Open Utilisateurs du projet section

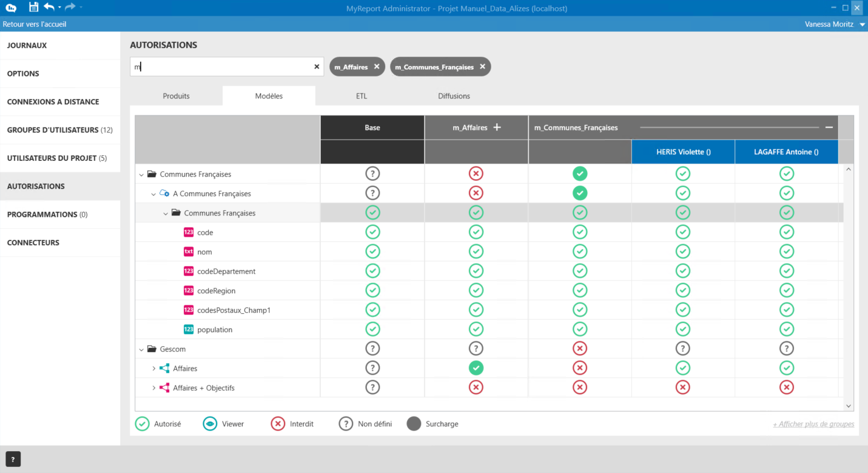[60, 158]
